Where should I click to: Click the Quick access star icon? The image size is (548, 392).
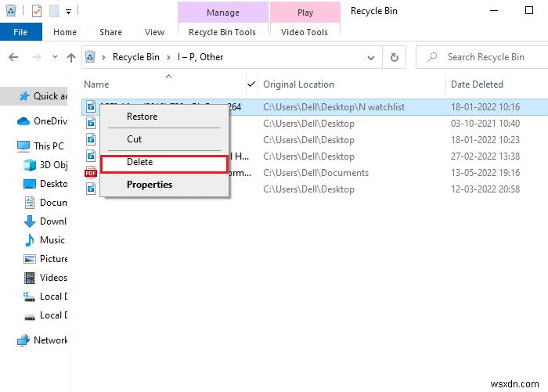(24, 96)
